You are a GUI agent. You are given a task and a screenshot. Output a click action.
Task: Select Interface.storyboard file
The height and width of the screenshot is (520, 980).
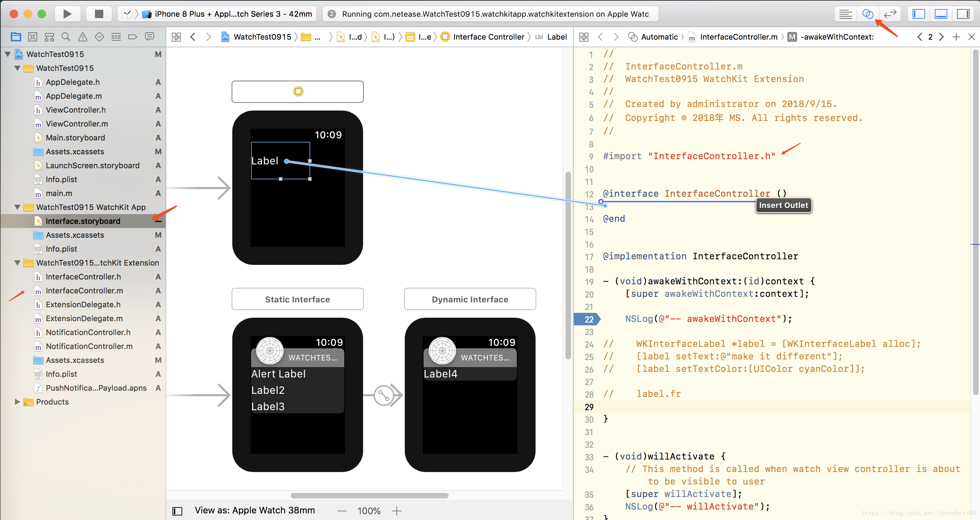pos(83,221)
